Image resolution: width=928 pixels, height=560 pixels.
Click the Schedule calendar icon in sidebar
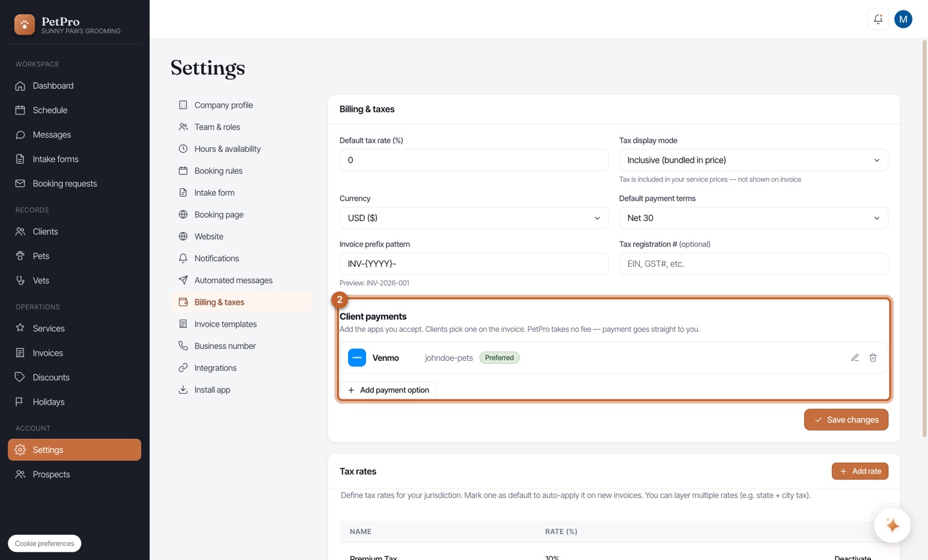[21, 110]
